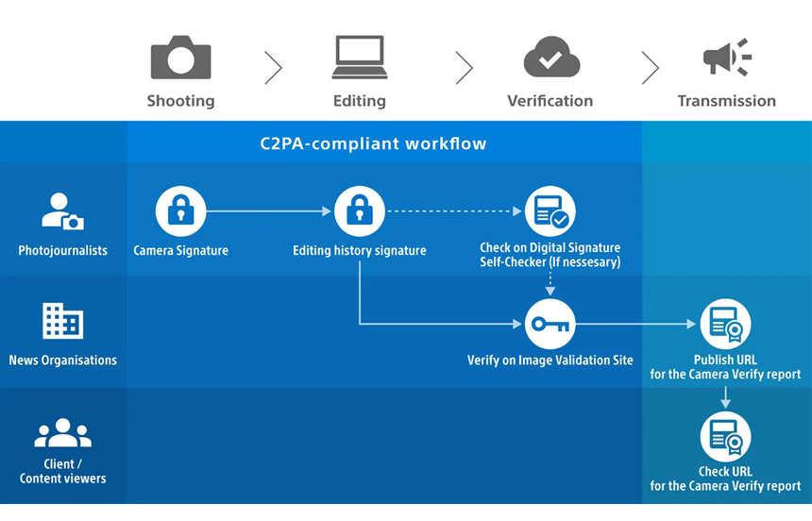Click the Editing laptop icon
The image size is (812, 521).
[x=360, y=57]
